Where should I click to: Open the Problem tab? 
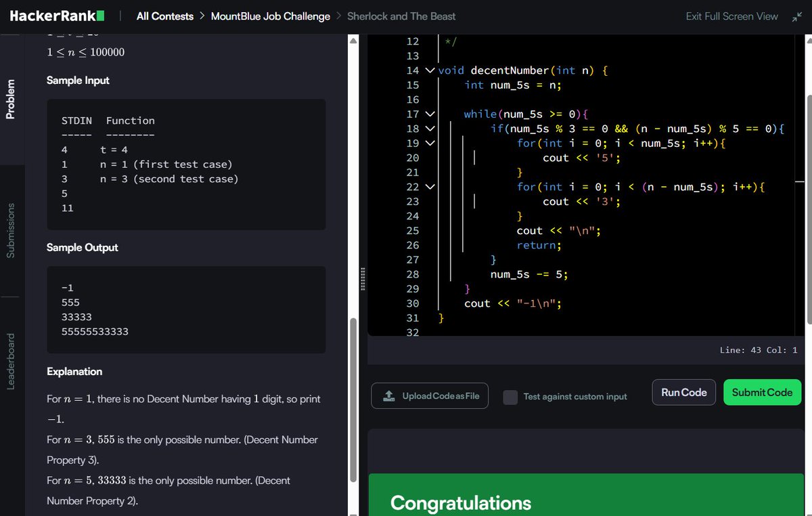point(10,99)
